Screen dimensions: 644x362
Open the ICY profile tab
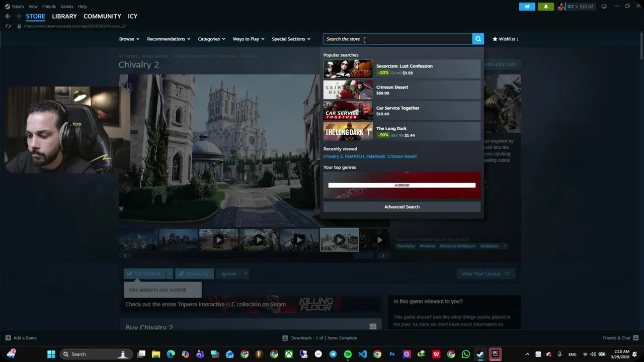pos(132,16)
